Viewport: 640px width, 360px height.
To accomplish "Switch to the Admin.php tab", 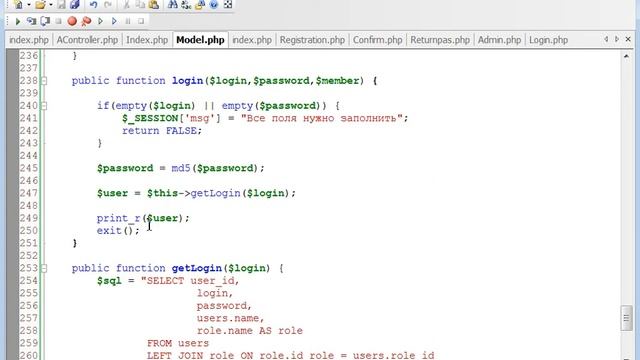I will 500,40.
